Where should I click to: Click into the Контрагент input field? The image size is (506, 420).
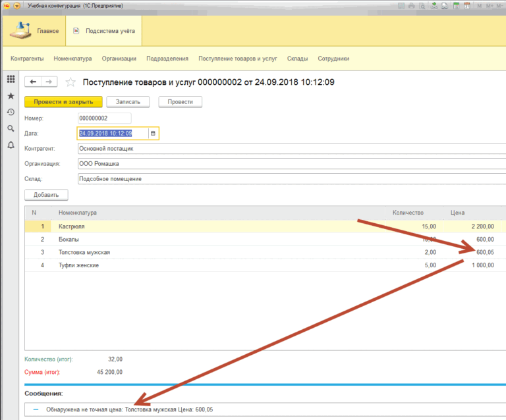click(x=290, y=149)
